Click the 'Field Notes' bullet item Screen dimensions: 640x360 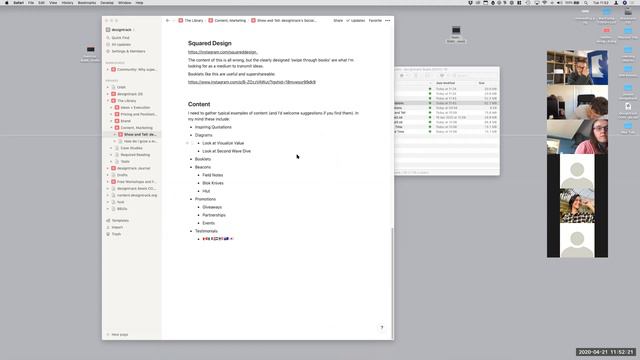(x=213, y=175)
